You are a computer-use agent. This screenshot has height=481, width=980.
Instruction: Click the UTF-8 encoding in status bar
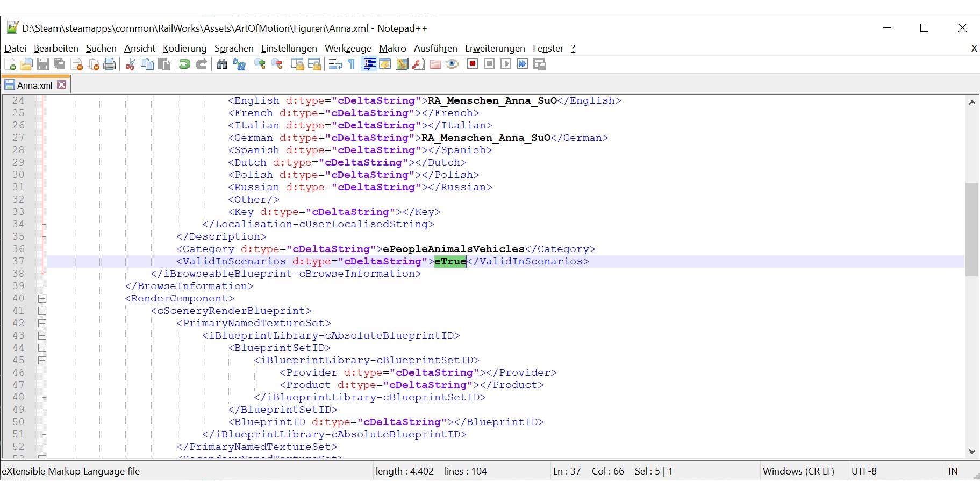click(x=864, y=471)
